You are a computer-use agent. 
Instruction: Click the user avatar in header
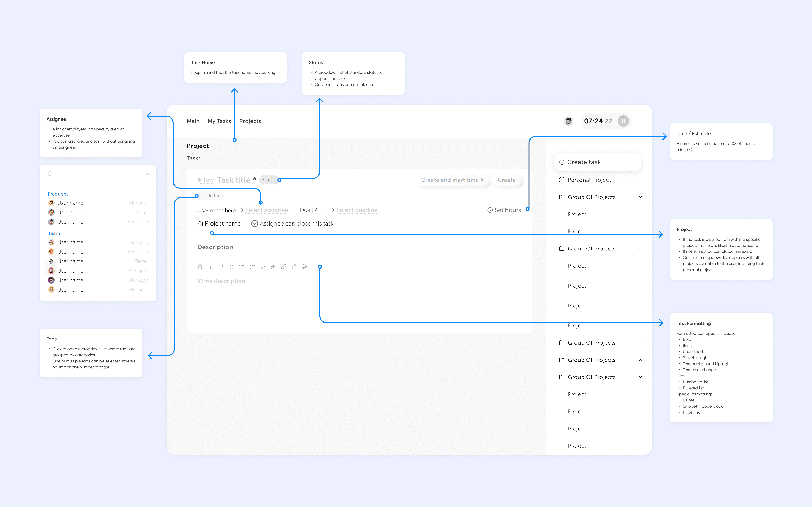click(569, 121)
